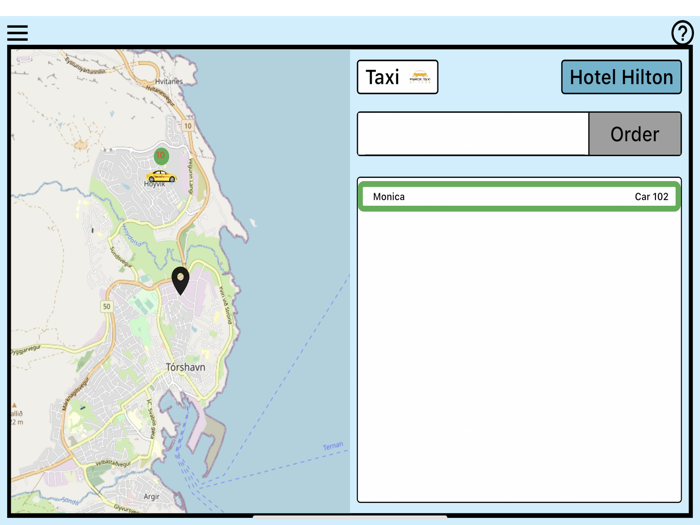700x525 pixels.
Task: Click the Taxi company logo button
Action: [397, 77]
